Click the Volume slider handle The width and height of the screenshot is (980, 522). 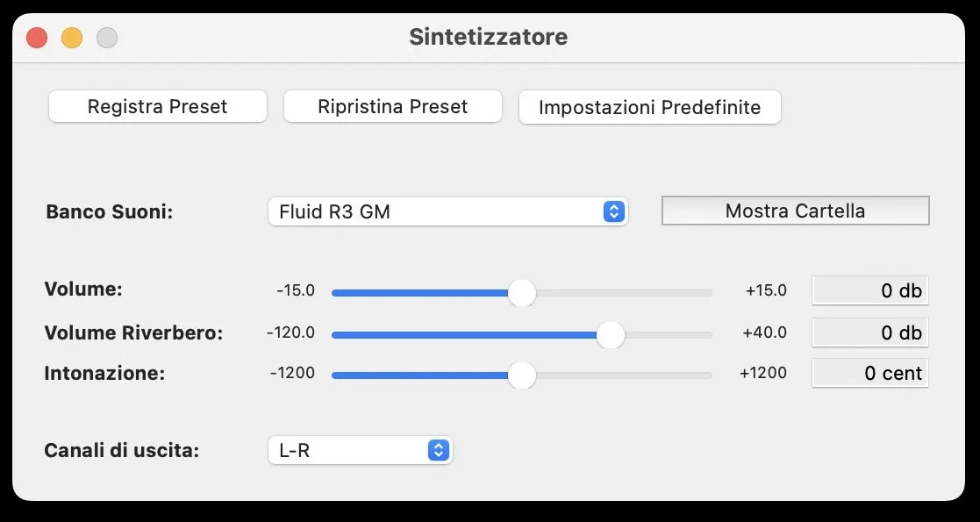coord(522,293)
